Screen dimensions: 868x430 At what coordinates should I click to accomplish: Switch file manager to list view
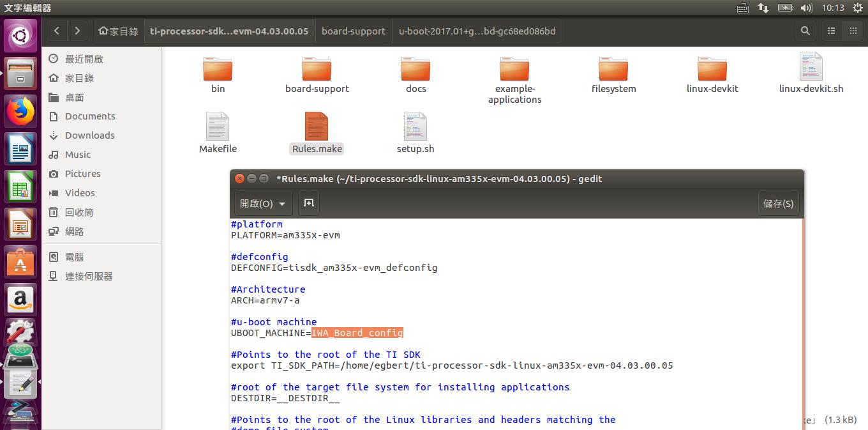click(x=831, y=31)
